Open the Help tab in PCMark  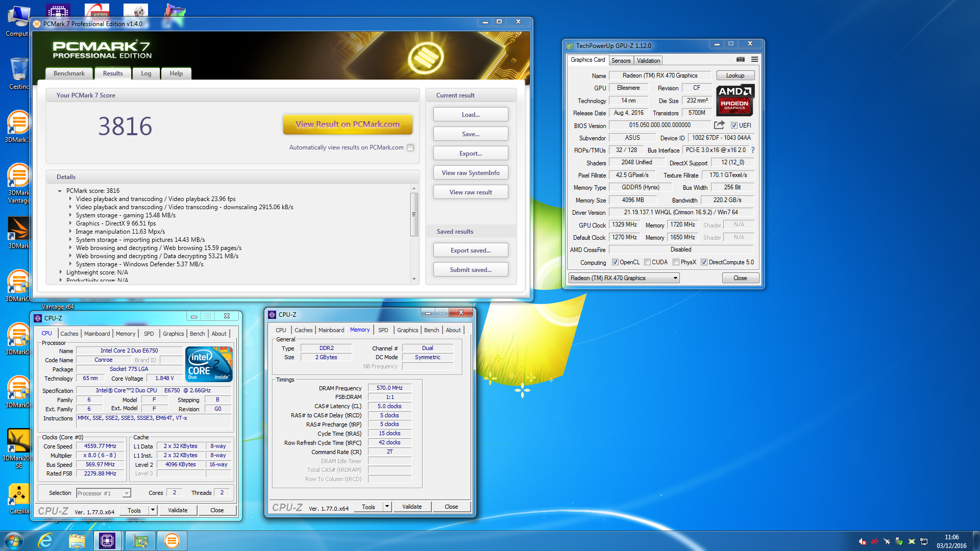pos(176,73)
